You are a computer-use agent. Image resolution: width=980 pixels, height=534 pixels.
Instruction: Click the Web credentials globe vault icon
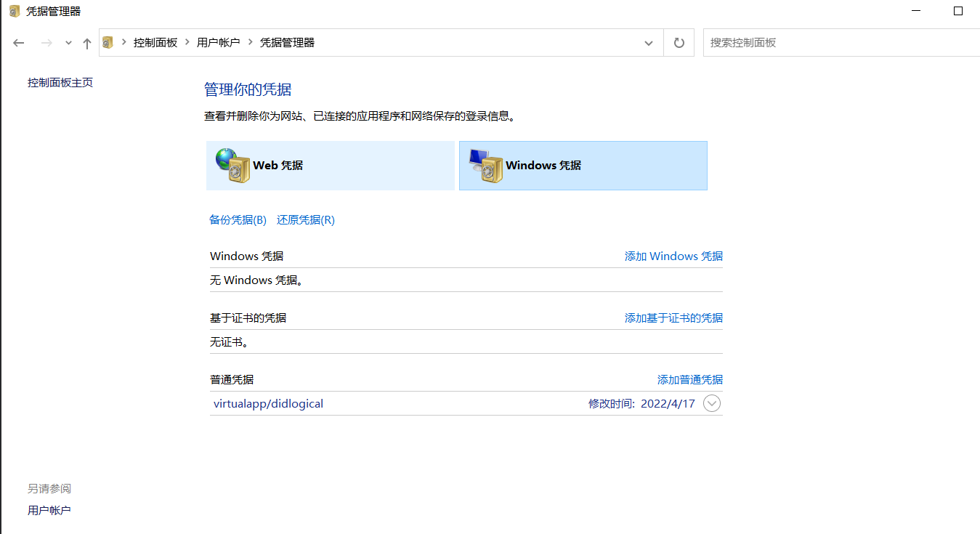[232, 166]
